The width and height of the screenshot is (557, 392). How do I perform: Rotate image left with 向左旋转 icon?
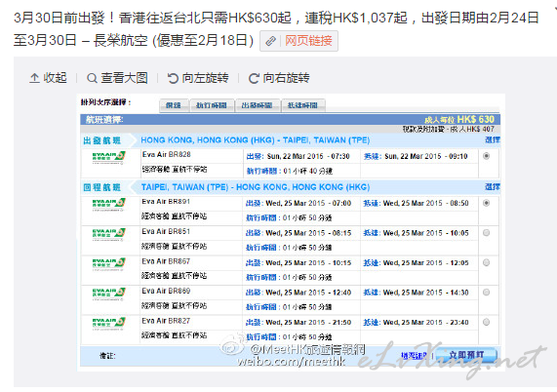[x=173, y=78]
